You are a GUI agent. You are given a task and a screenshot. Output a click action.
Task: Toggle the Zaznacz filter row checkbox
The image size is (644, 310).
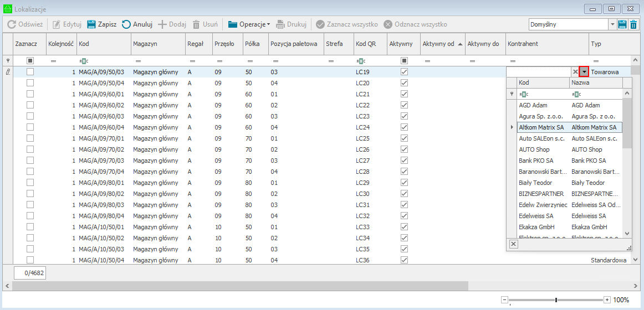point(30,61)
